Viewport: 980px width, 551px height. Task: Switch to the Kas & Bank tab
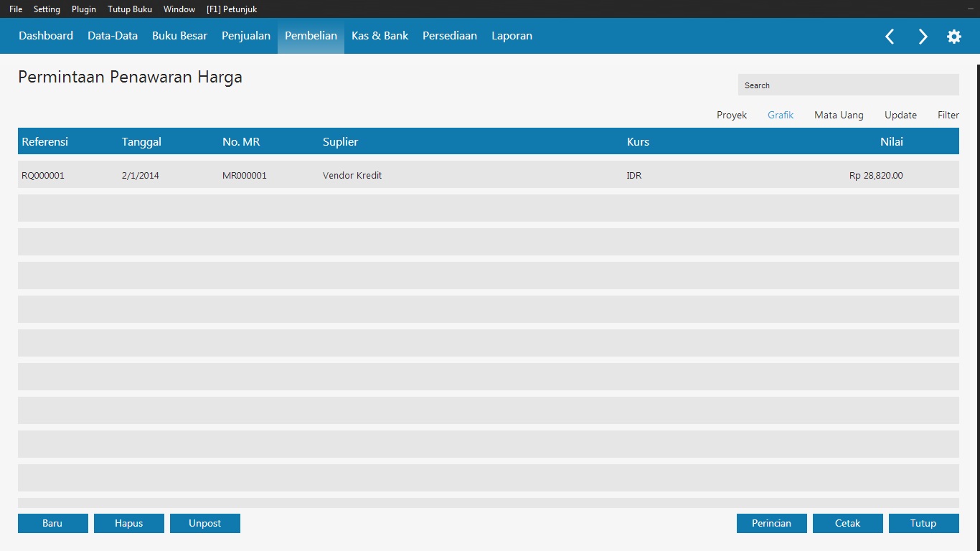(380, 36)
